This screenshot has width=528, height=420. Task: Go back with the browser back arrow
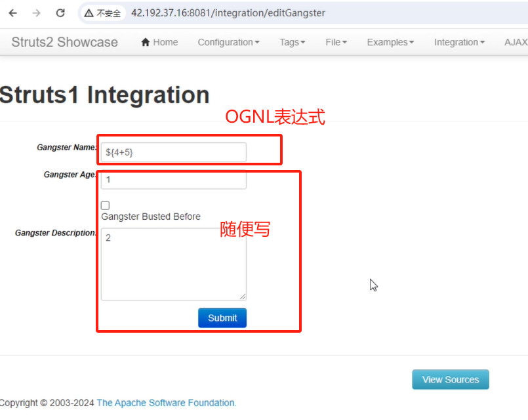tap(13, 13)
